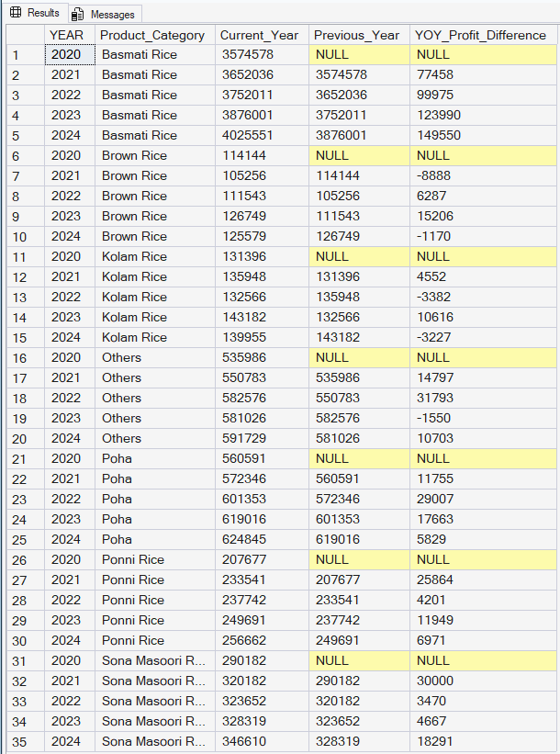Click the document icon on the Messages tab

[x=78, y=15]
